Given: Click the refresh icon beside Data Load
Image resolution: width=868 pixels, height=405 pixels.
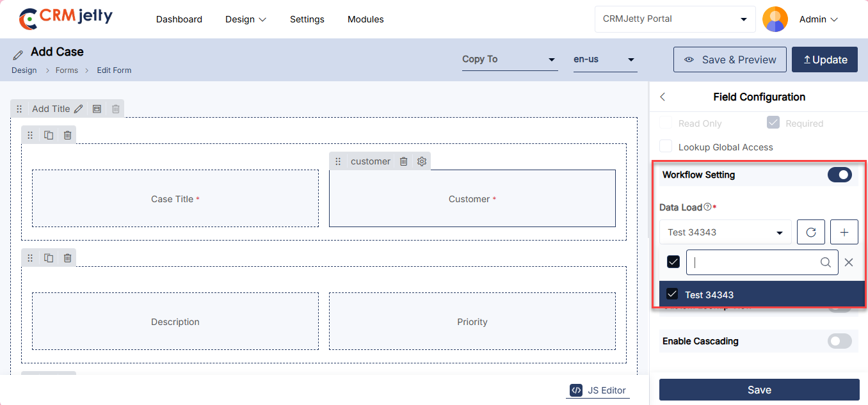Looking at the screenshot, I should click(x=810, y=232).
